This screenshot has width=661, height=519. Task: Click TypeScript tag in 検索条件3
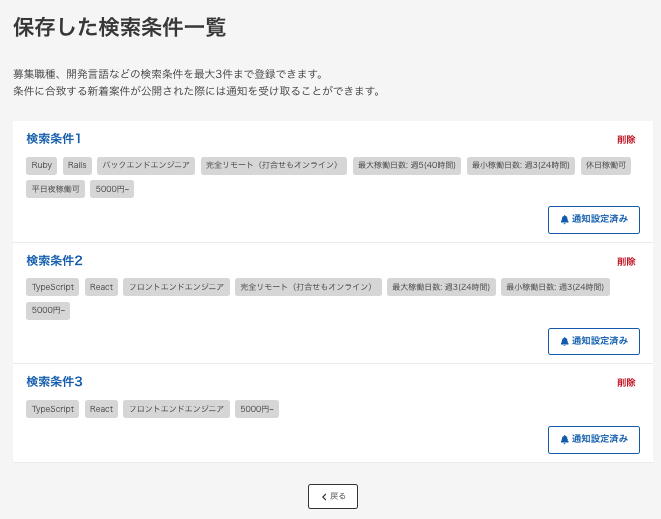[52, 409]
